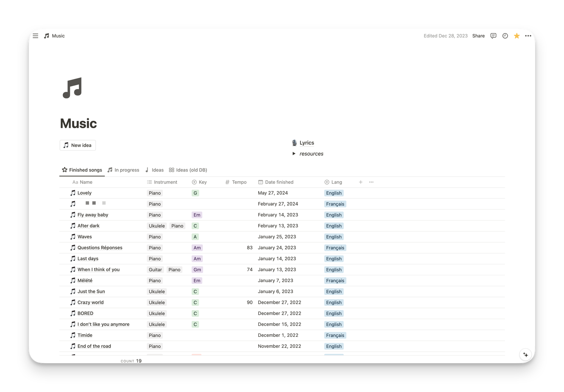Screen dimensions: 564x392
Task: Click the Share button
Action: pos(478,36)
